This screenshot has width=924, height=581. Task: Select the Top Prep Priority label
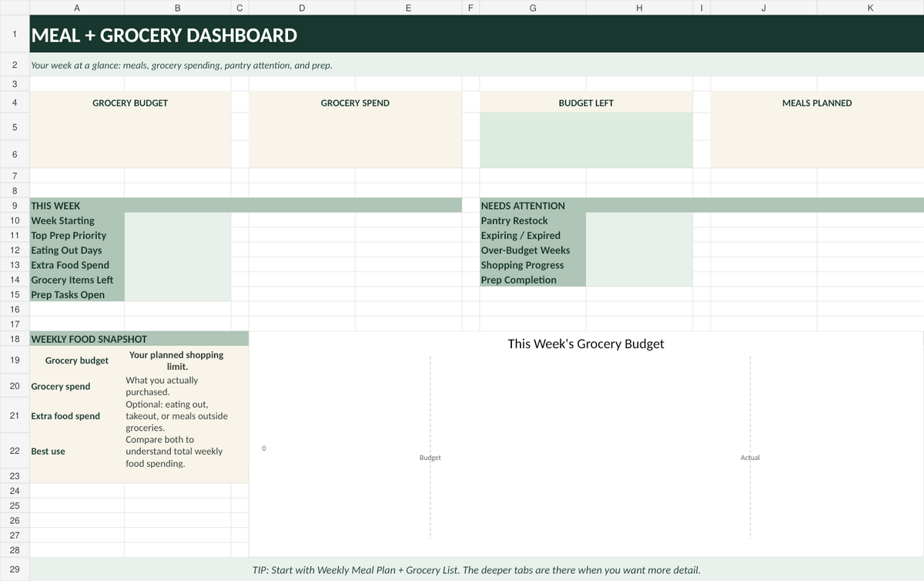[77, 235]
